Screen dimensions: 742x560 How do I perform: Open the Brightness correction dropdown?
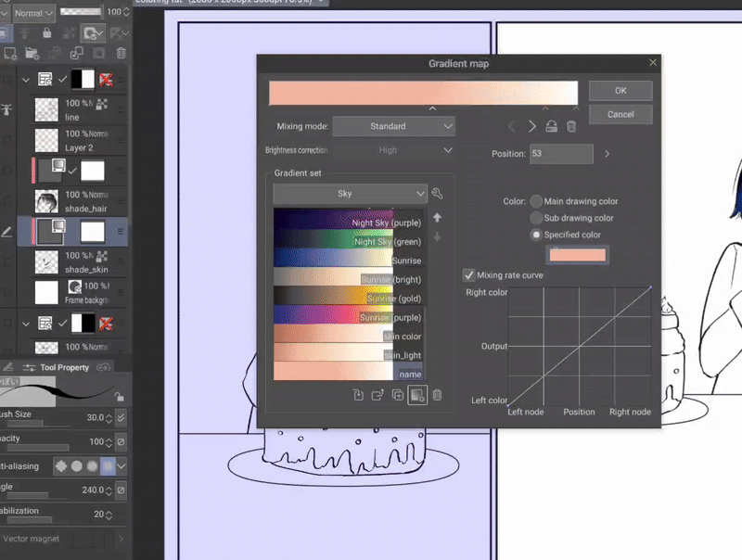click(x=393, y=150)
